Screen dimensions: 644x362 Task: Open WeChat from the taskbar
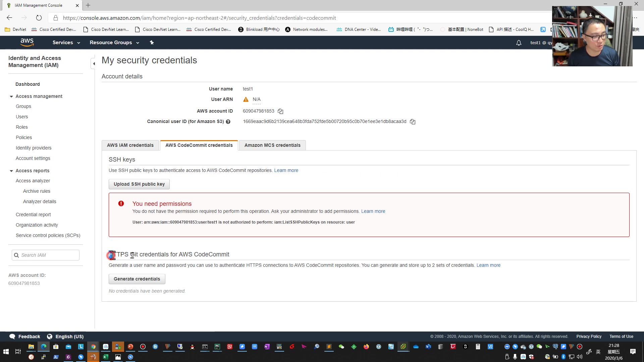(341, 347)
